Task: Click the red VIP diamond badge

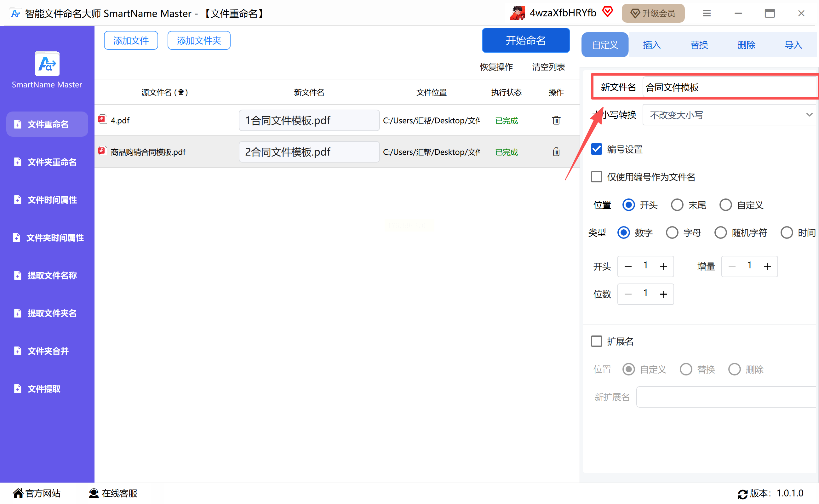Action: pos(607,12)
